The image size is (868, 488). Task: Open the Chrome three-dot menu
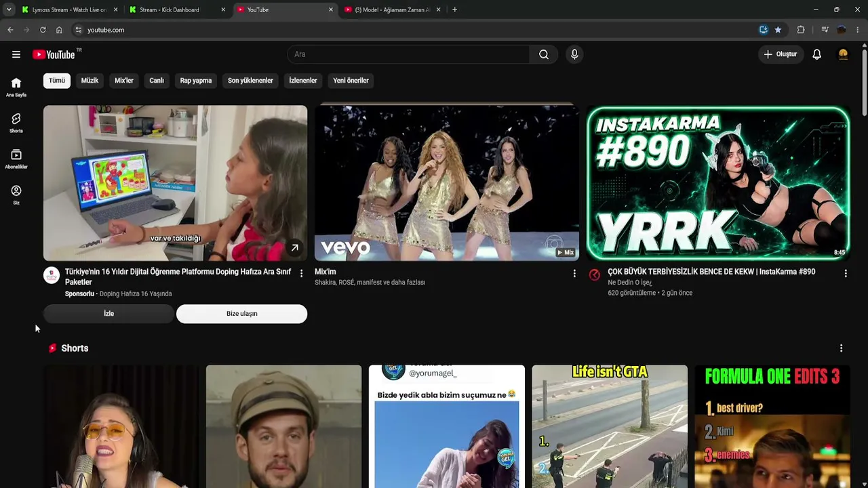click(858, 30)
